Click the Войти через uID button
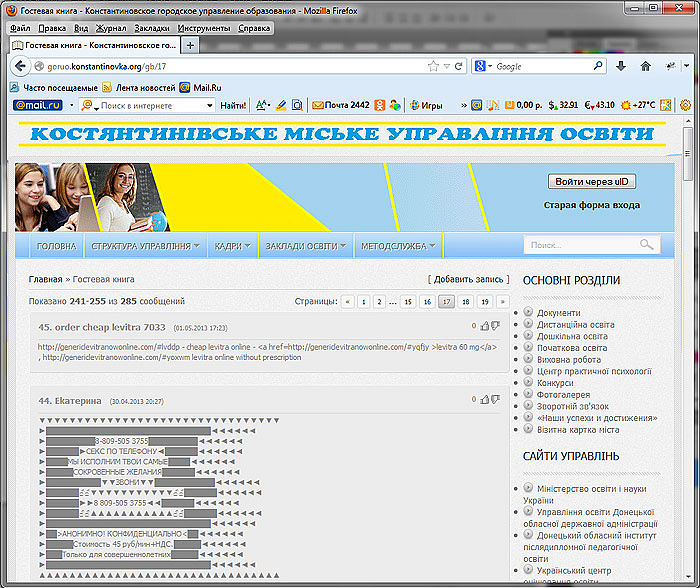The height and width of the screenshot is (588, 700). pos(592,181)
